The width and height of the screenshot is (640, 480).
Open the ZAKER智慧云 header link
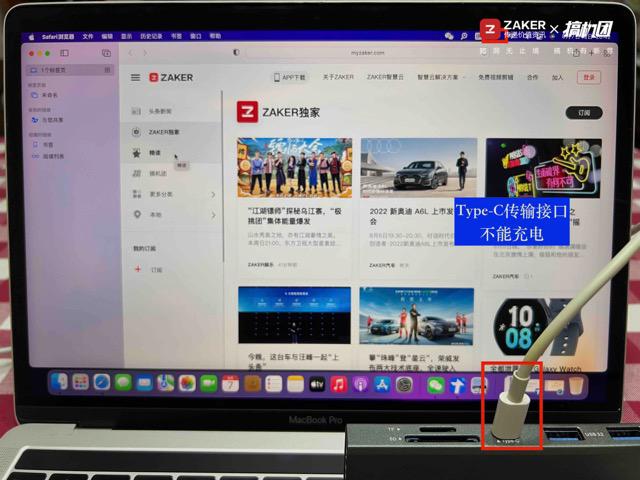pos(385,77)
